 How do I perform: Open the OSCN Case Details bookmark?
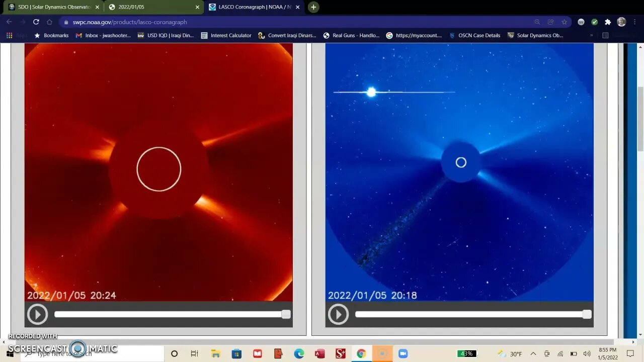[474, 36]
